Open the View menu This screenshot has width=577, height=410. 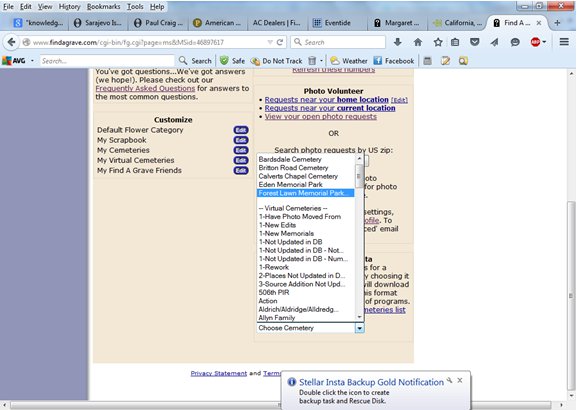(45, 7)
